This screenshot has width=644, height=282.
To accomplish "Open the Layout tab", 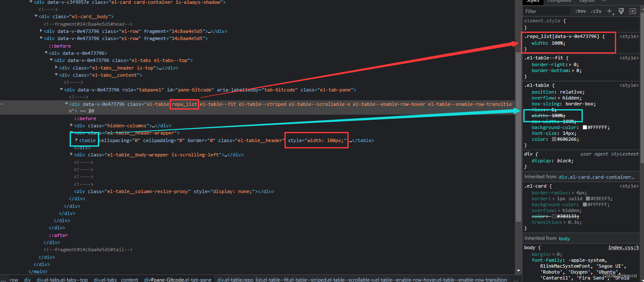I will pos(587,1).
